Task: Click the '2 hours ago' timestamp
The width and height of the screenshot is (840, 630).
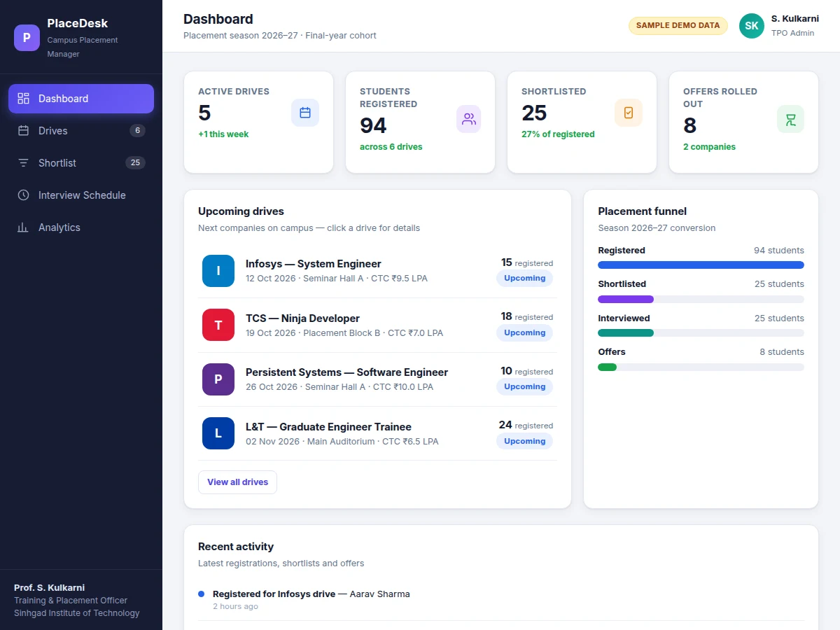Action: coord(235,606)
